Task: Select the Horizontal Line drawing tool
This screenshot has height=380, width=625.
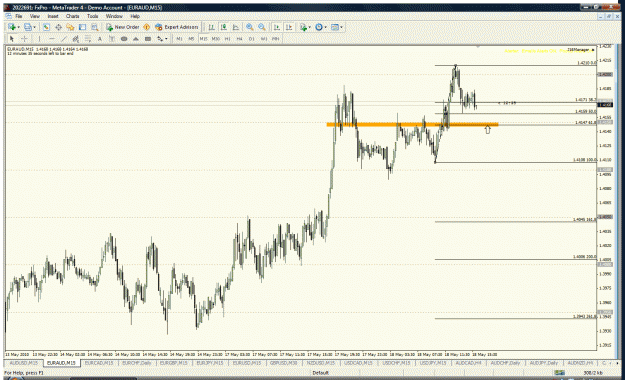Action: tap(51, 39)
